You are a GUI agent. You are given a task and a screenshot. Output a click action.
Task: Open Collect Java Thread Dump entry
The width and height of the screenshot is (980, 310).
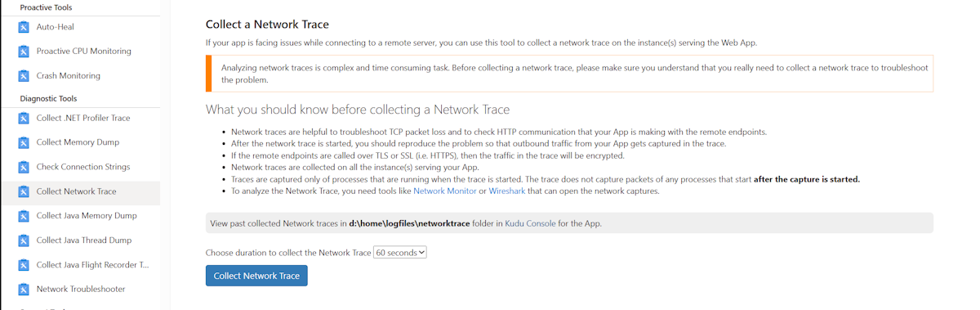80,240
